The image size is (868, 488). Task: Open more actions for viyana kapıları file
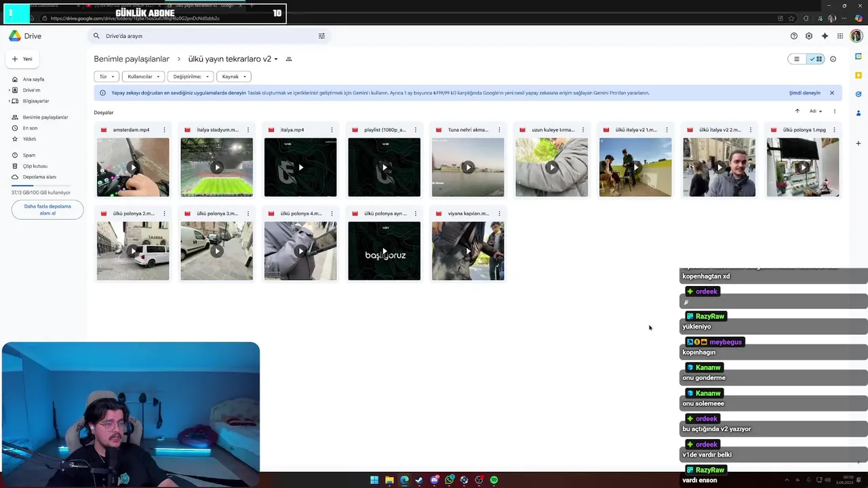coord(499,213)
